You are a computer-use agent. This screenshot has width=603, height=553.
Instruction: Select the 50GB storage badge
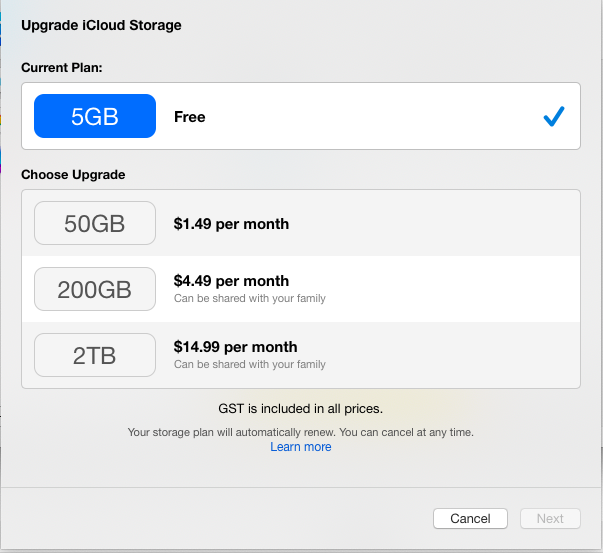coord(95,223)
